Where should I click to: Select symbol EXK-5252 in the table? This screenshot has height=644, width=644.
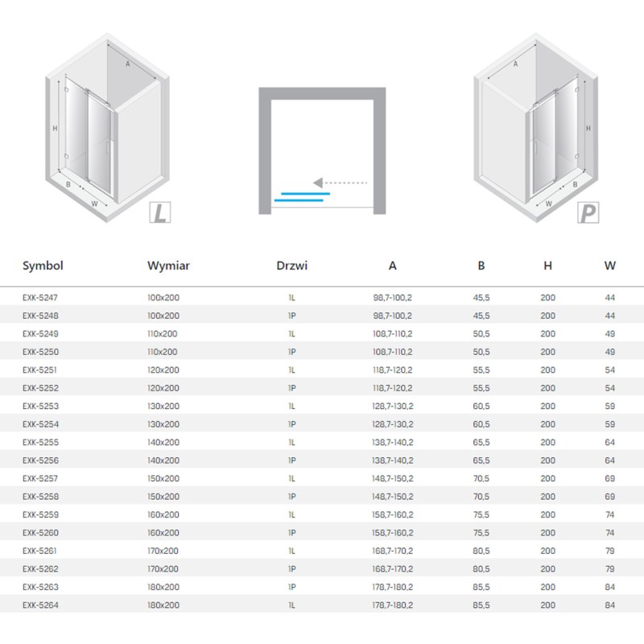pyautogui.click(x=41, y=388)
